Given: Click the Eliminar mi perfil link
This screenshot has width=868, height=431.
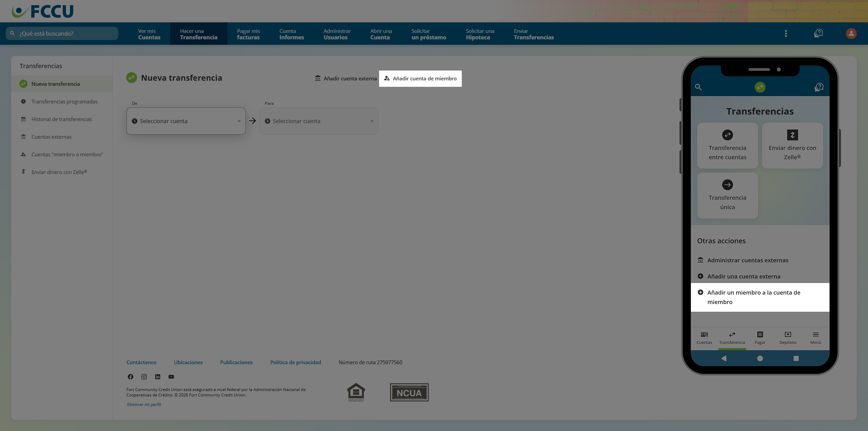Looking at the screenshot, I should [144, 404].
